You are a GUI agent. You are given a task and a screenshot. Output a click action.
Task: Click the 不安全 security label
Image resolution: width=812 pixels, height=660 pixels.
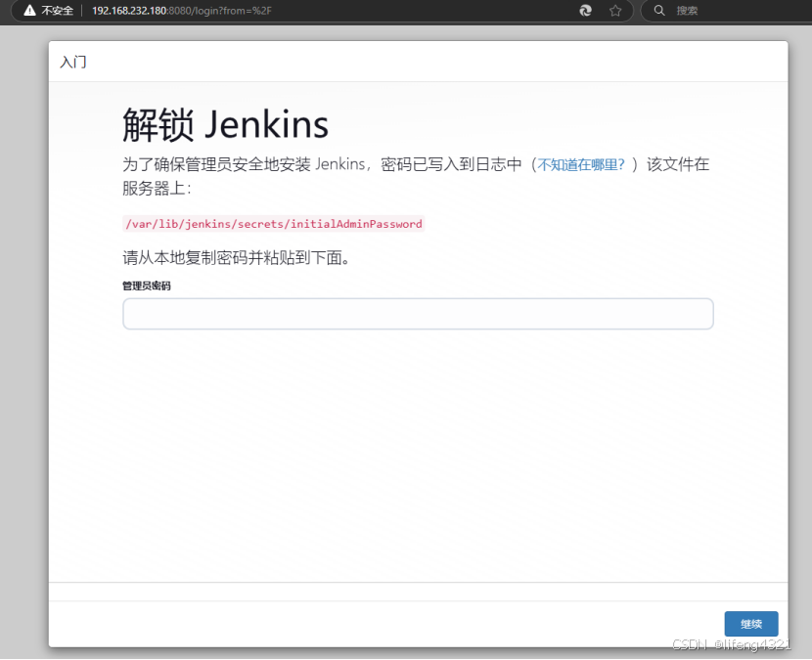58,11
